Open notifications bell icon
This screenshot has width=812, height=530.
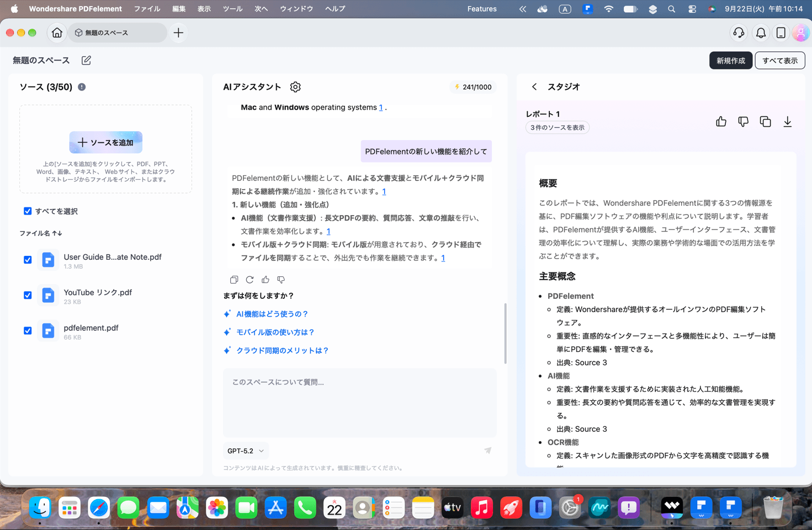pos(761,33)
